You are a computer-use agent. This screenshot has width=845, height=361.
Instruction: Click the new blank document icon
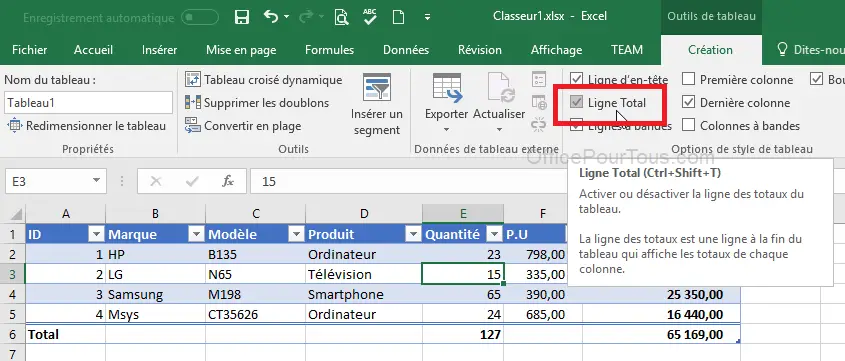click(398, 17)
